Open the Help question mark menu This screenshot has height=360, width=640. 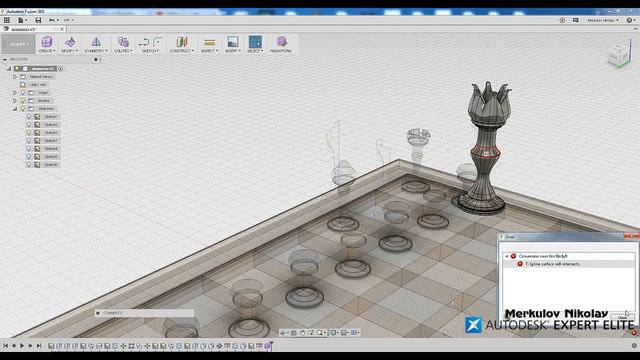tap(631, 20)
